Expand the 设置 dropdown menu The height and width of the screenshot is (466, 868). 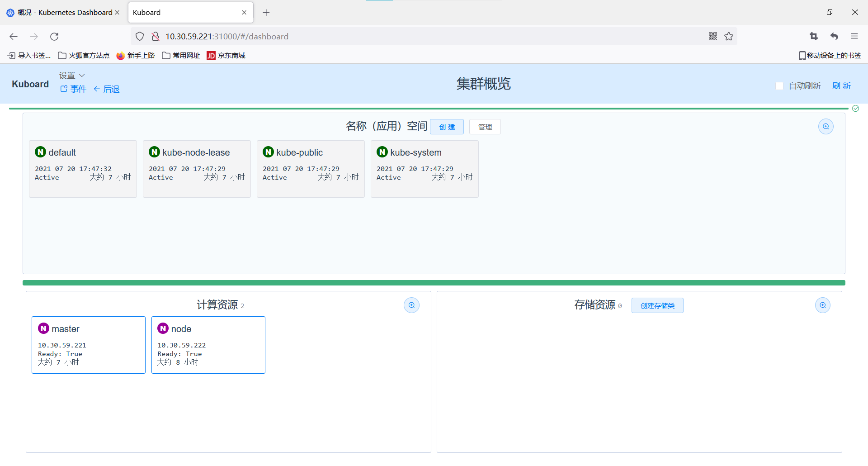(x=72, y=76)
